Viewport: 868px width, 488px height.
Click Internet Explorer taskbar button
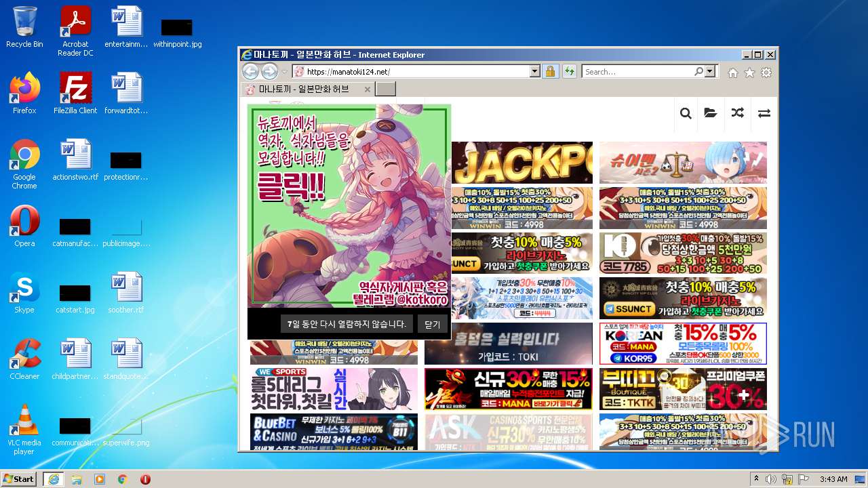[53, 479]
